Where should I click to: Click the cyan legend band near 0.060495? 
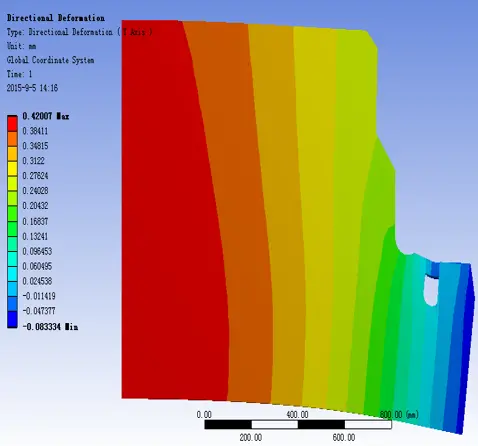click(x=12, y=274)
